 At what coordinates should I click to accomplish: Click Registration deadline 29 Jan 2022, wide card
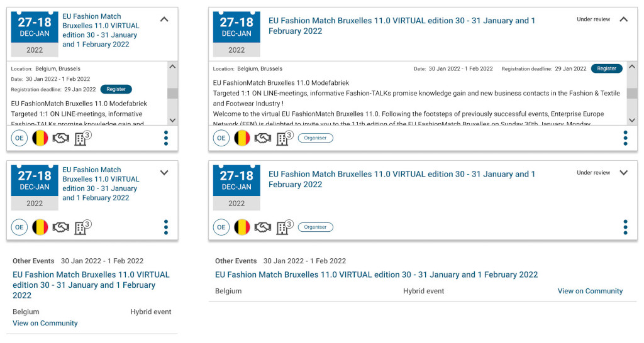pos(544,69)
